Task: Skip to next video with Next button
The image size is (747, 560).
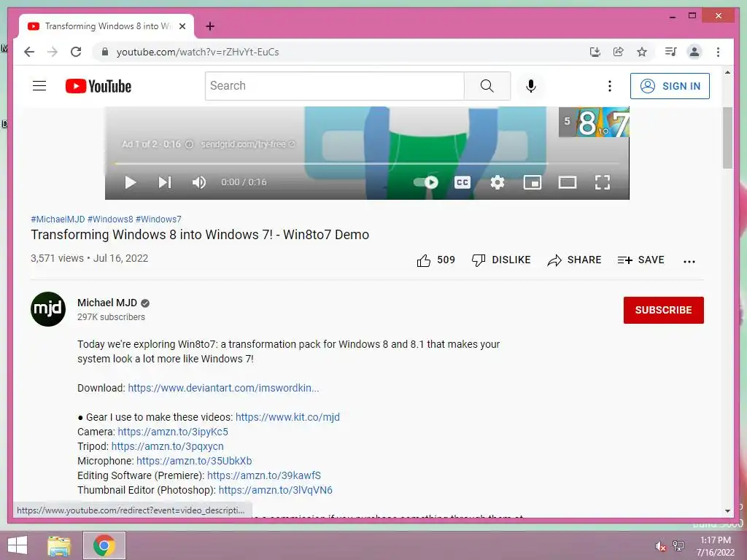Action: 165,182
